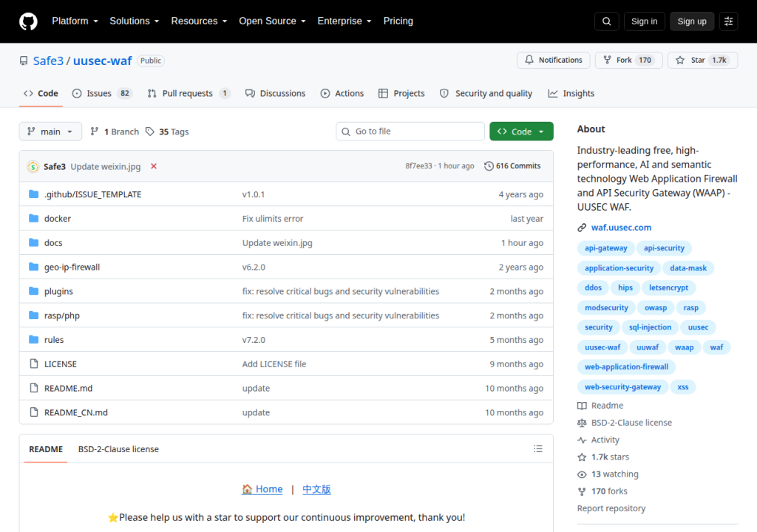Click the rasp/php folder icon
The width and height of the screenshot is (757, 532).
(x=33, y=316)
